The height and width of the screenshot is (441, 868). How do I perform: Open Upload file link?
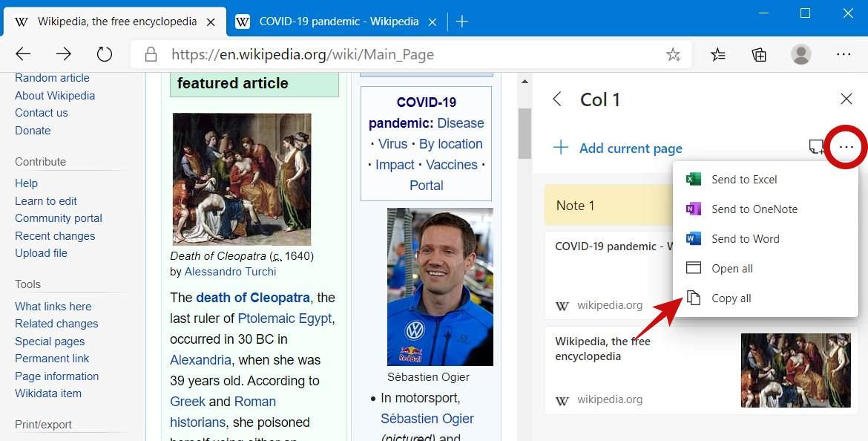pos(41,252)
